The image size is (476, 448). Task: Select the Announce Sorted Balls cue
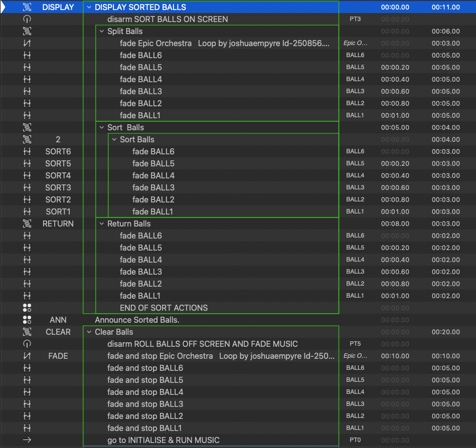click(x=137, y=320)
